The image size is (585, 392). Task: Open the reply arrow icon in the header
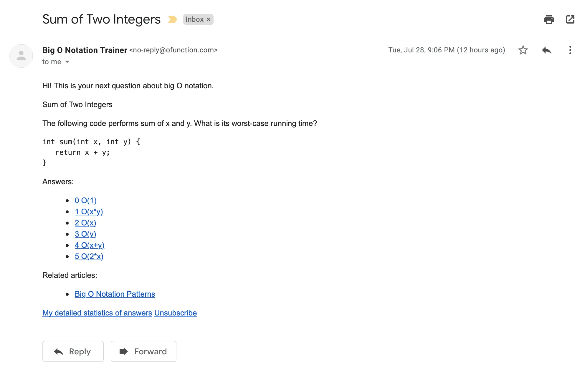point(547,50)
